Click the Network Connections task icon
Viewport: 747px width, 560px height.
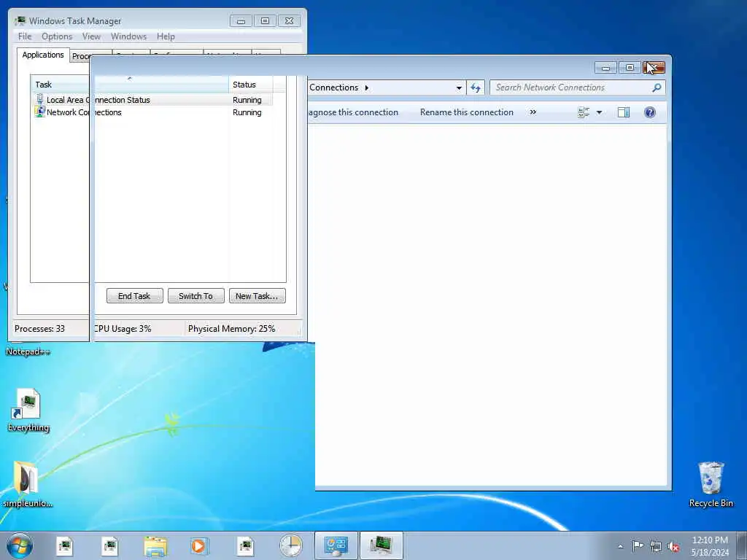tap(40, 112)
